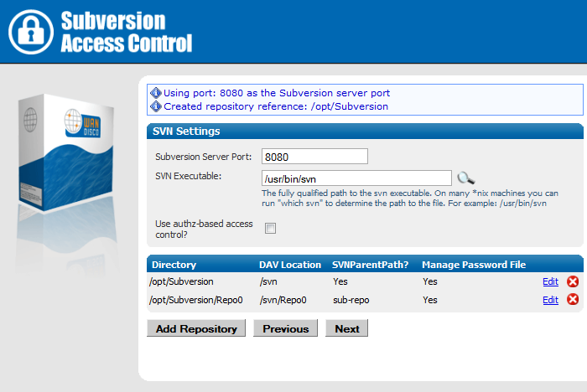The image size is (587, 392).
Task: Click the DAV Location column header
Action: 290,265
